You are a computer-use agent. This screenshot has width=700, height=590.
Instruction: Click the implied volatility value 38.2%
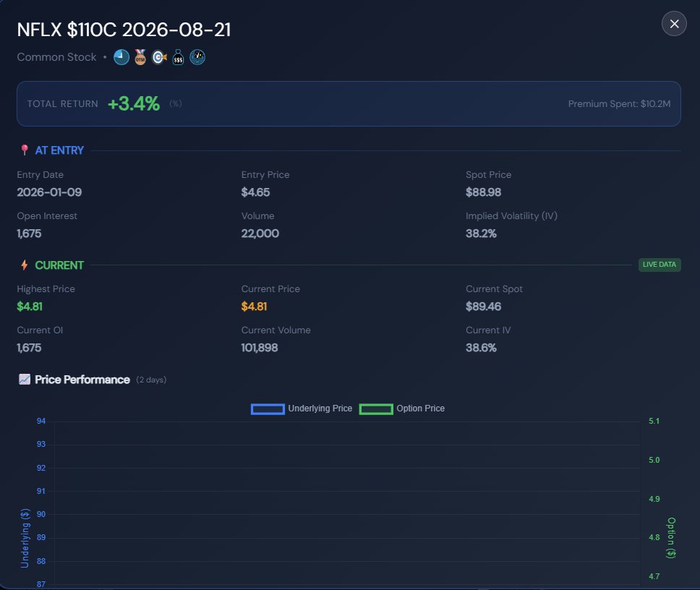click(481, 234)
